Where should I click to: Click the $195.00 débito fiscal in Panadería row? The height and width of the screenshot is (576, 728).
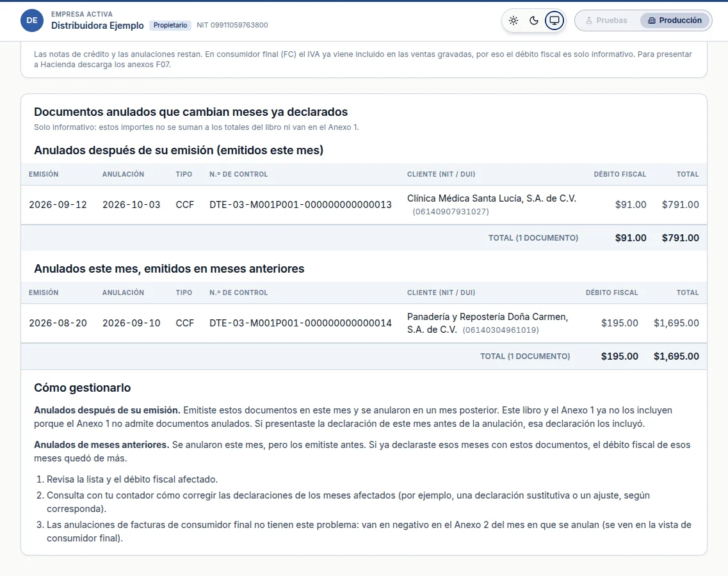click(x=619, y=323)
